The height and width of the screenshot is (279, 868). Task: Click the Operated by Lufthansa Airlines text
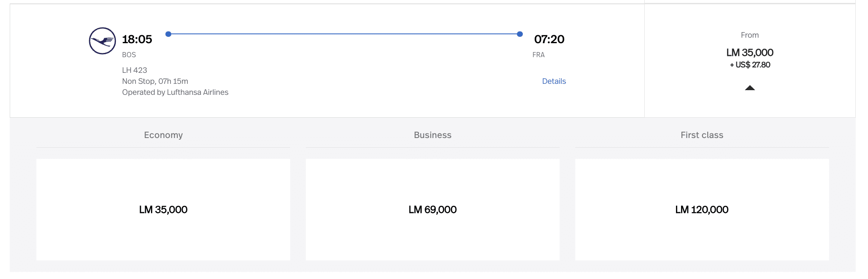(x=175, y=92)
